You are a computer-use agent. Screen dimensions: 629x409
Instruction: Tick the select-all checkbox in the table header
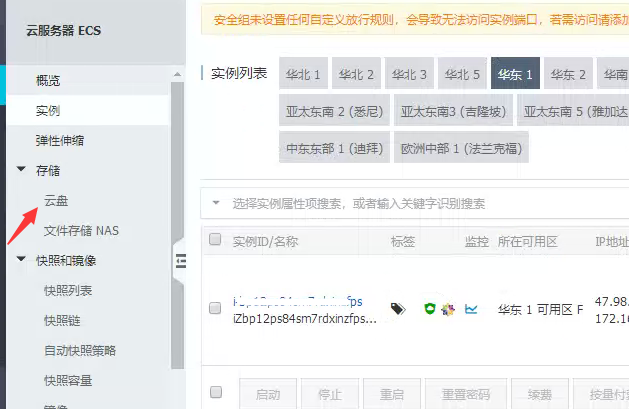coord(215,240)
